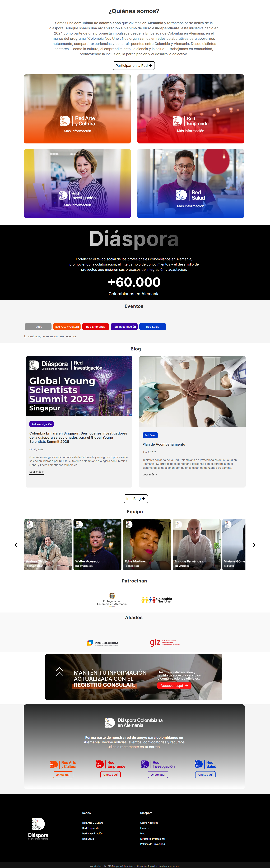
Task: Click the ProColombia logo
Action: point(103,643)
